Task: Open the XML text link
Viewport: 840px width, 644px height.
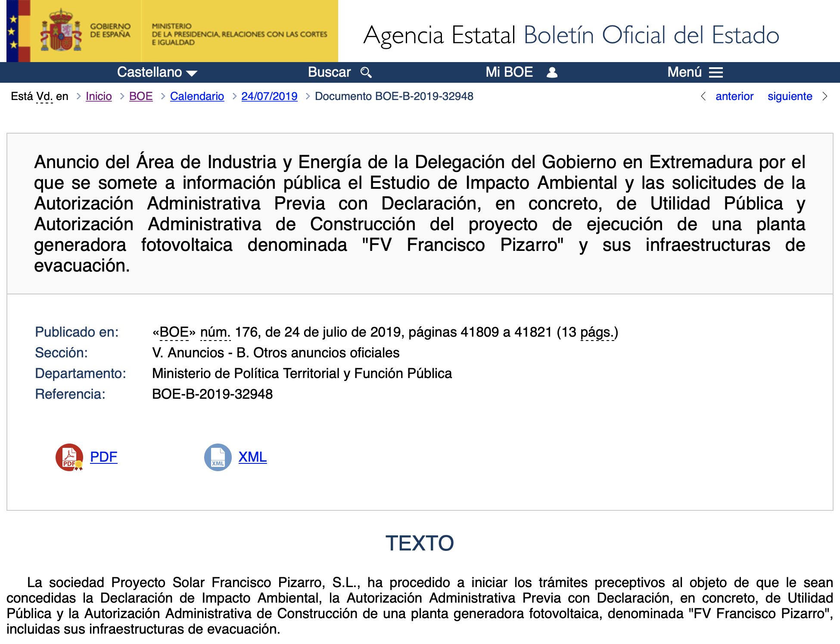Action: 252,457
